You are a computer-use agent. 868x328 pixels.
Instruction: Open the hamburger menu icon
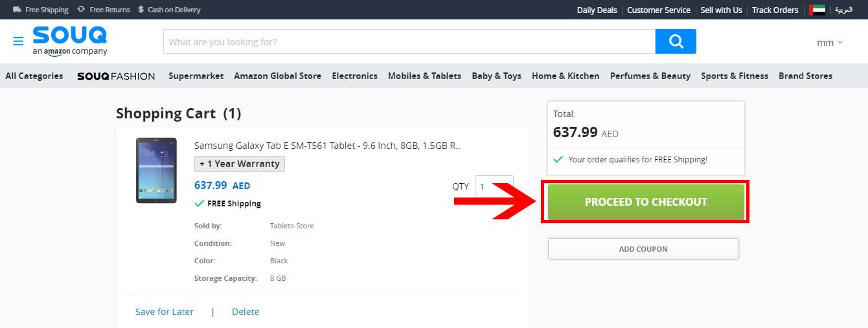tap(18, 41)
